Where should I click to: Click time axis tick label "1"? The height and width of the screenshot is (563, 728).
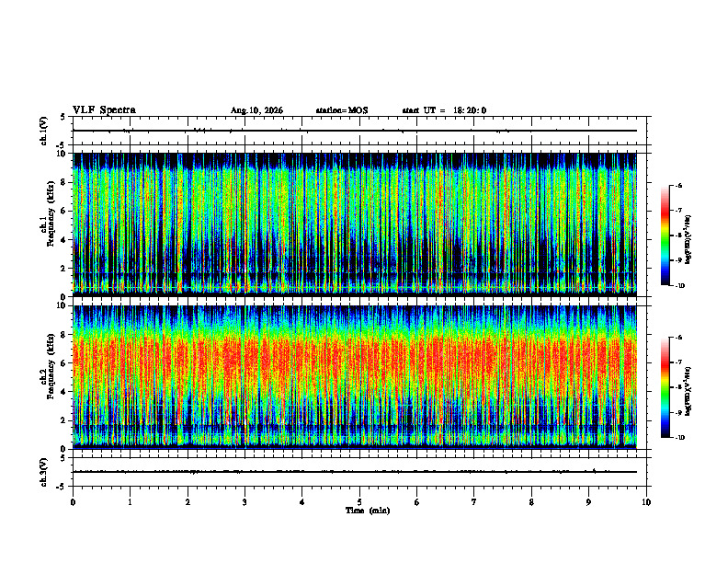coord(130,502)
